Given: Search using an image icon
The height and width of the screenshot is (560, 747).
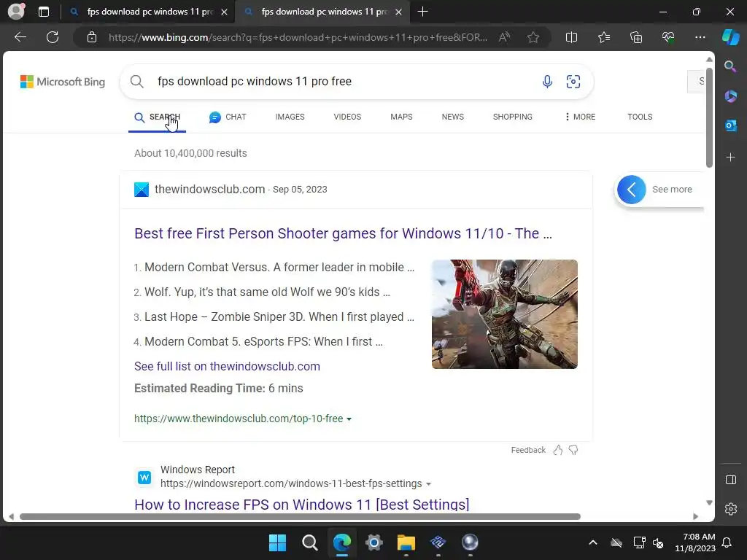Looking at the screenshot, I should coord(573,82).
